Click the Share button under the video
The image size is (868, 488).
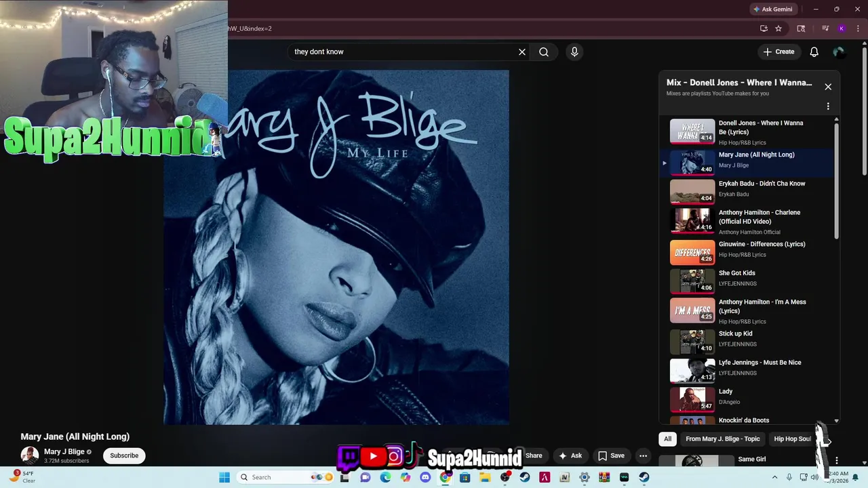534,455
